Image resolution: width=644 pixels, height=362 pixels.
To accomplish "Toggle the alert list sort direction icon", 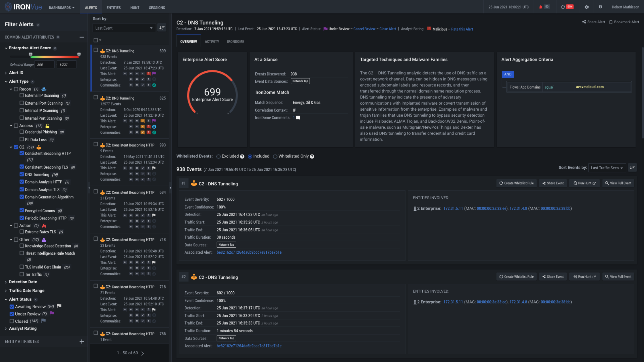I will click(x=162, y=28).
